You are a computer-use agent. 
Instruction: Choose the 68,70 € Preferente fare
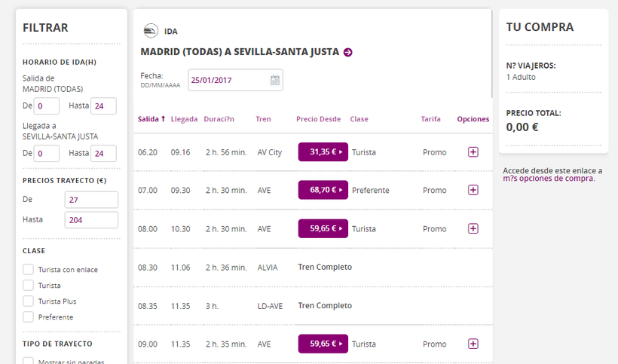323,190
